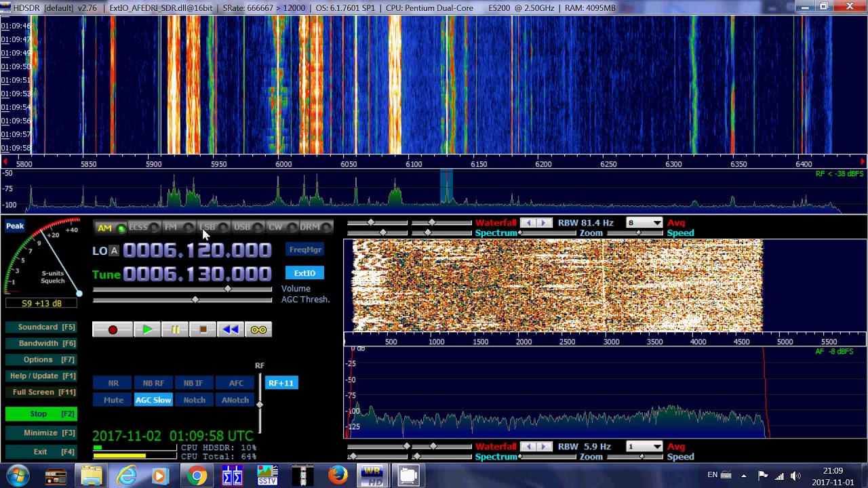Viewport: 868px width, 488px height.
Task: Enable the ANotch auto notch filter
Action: click(x=235, y=400)
